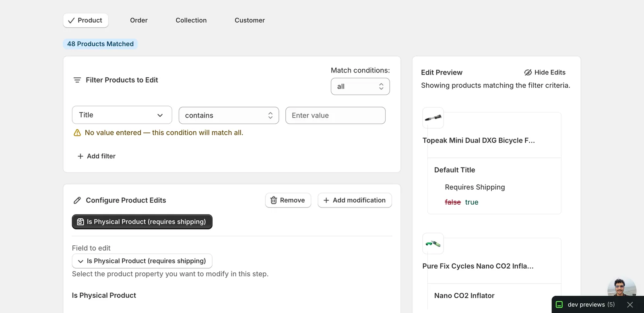Open the dev previews panel
The width and height of the screenshot is (644, 313).
click(x=591, y=305)
